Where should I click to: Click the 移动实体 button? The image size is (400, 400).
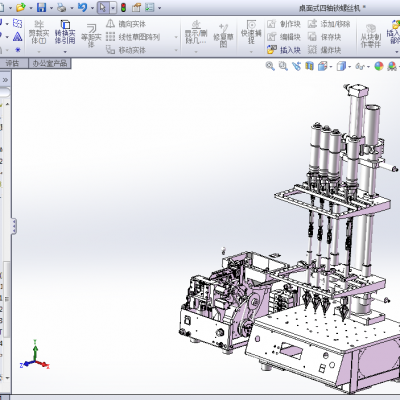pyautogui.click(x=126, y=50)
